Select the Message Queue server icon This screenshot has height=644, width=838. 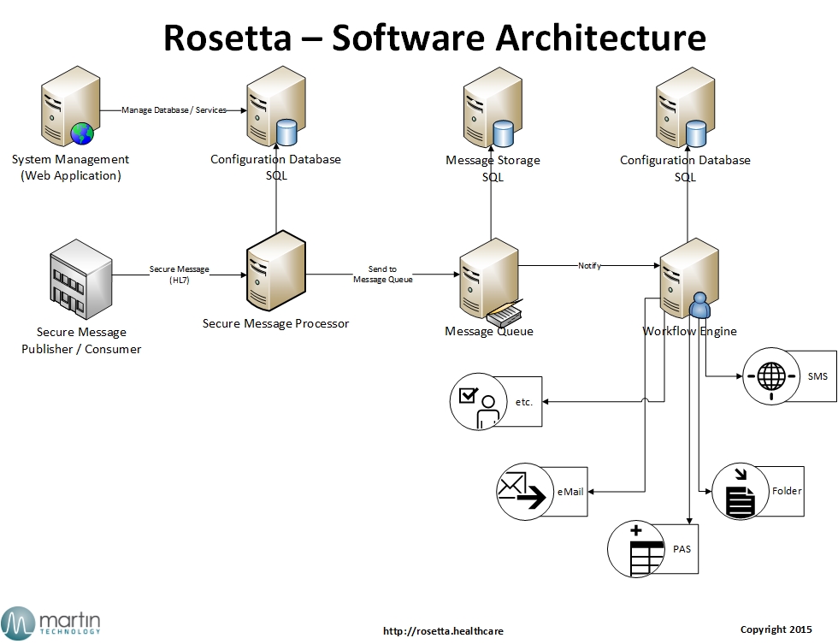pyautogui.click(x=489, y=279)
